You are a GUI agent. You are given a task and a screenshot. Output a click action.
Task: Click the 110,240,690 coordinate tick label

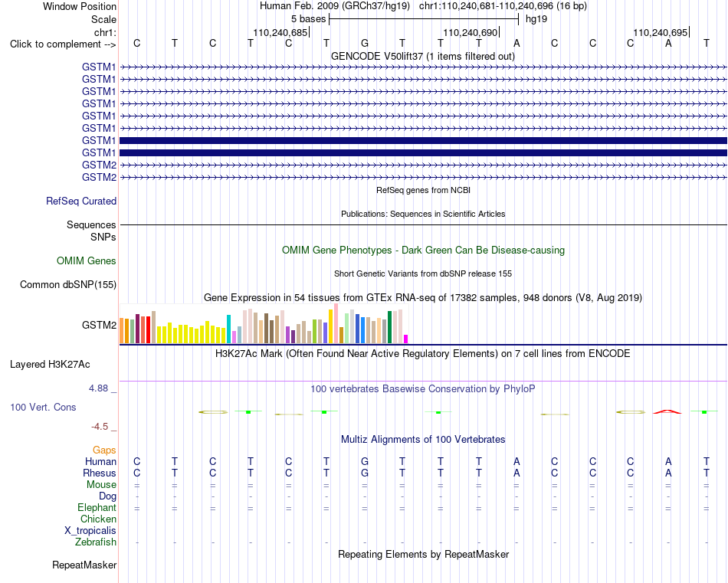(x=471, y=32)
